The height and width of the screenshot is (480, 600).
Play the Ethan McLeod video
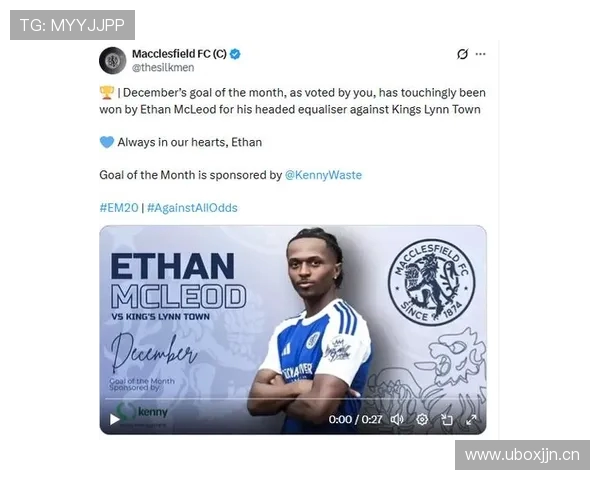tap(114, 420)
